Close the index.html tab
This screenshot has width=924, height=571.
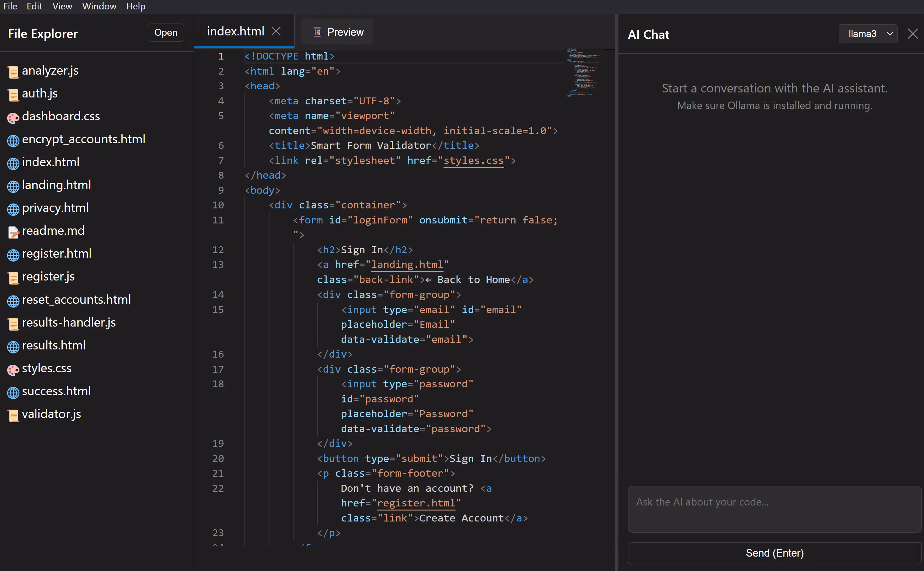click(276, 31)
